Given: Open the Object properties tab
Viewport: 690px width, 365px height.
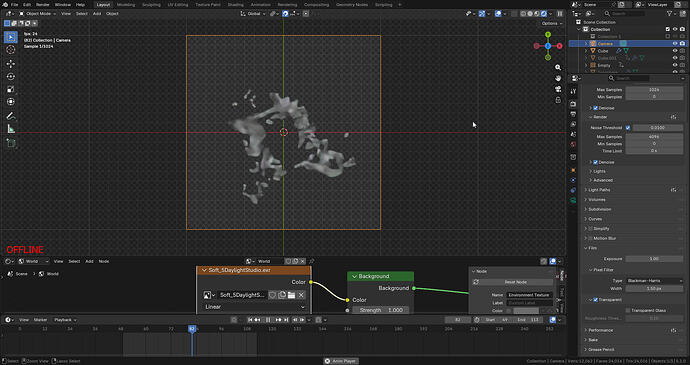Looking at the screenshot, I should (573, 170).
